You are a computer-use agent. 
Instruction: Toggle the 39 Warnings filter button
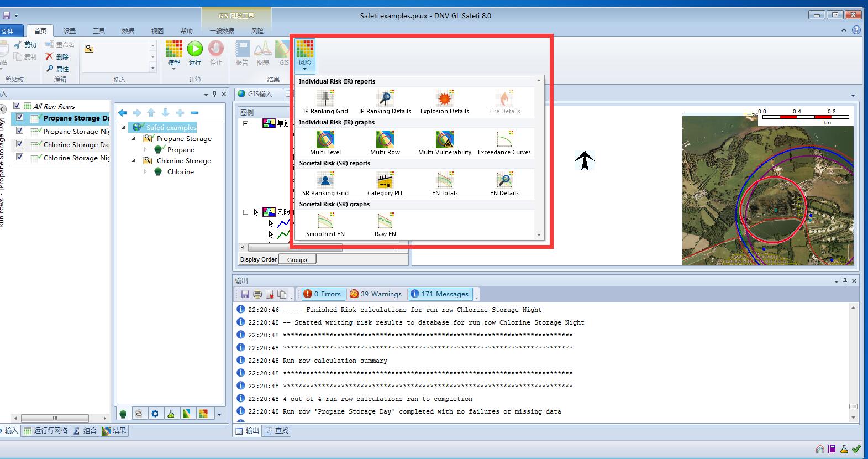click(x=376, y=294)
